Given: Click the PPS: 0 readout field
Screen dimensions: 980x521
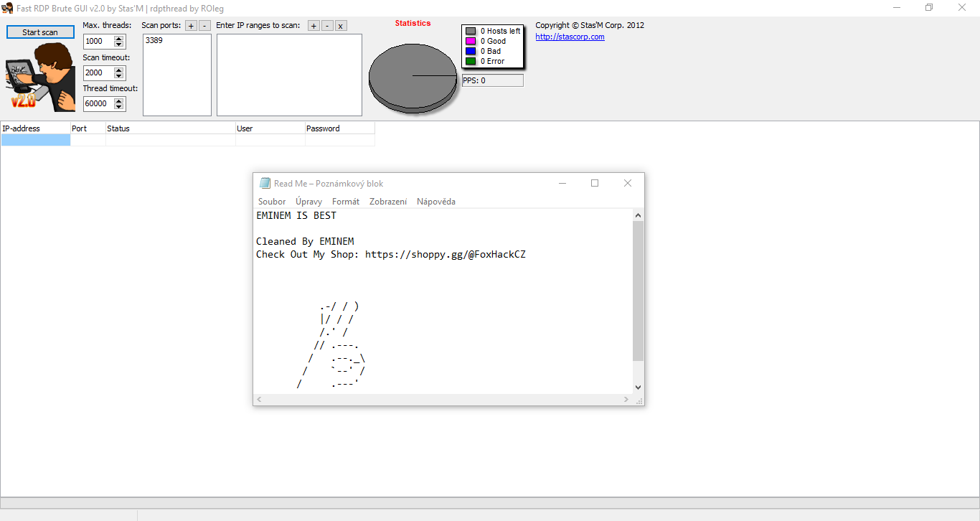Looking at the screenshot, I should (492, 80).
